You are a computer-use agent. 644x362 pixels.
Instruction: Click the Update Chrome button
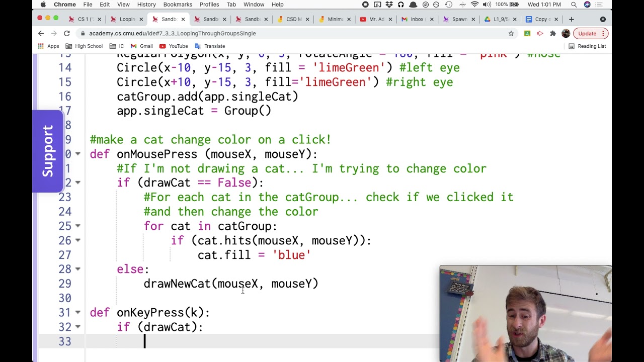click(591, 33)
